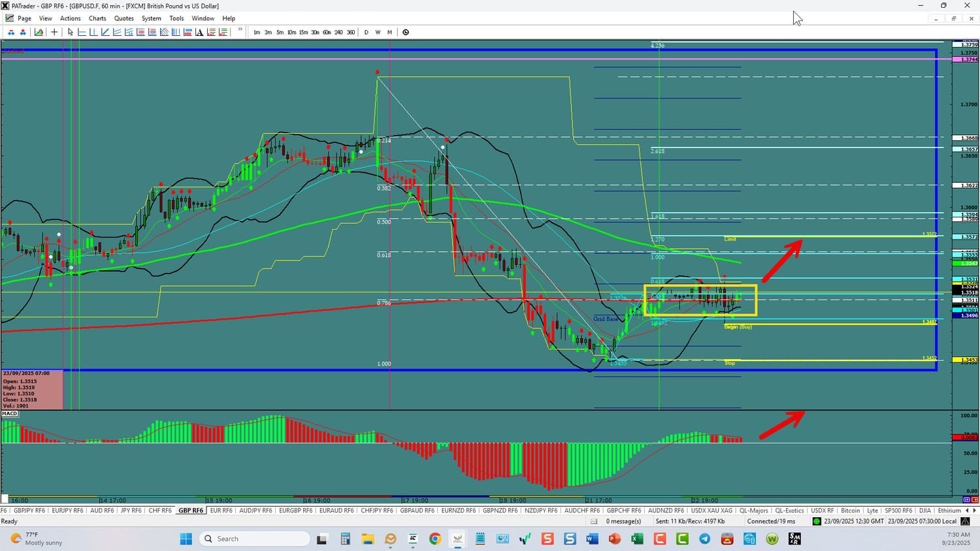Switch to the EURJPY RF6 tab
Screen dimensions: 980x551
tap(67, 511)
